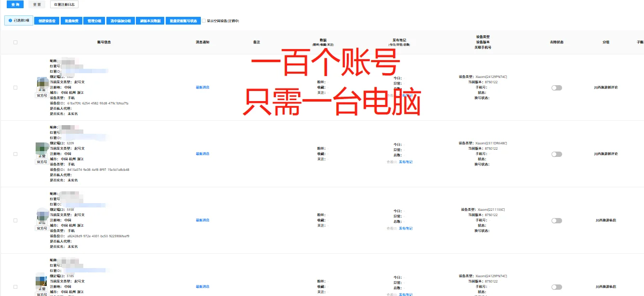点击第二行的「发布笔记」链接
The width and height of the screenshot is (644, 296).
[x=406, y=162]
